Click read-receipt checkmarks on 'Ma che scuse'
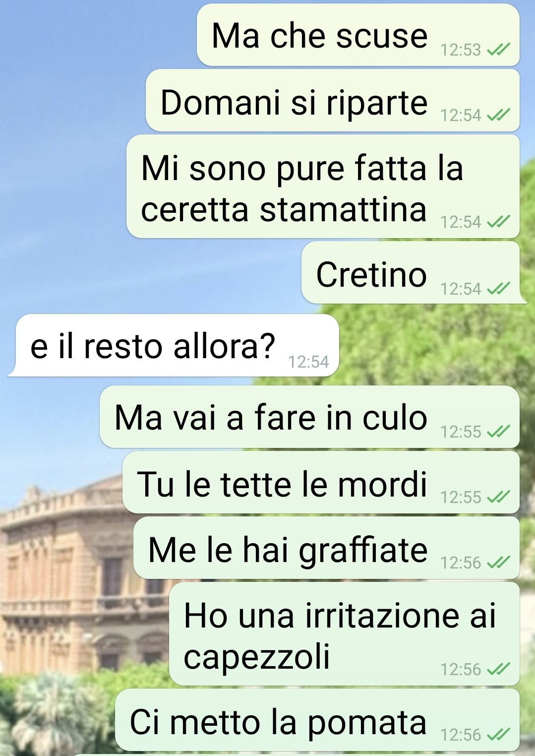This screenshot has height=756, width=535. 498,50
